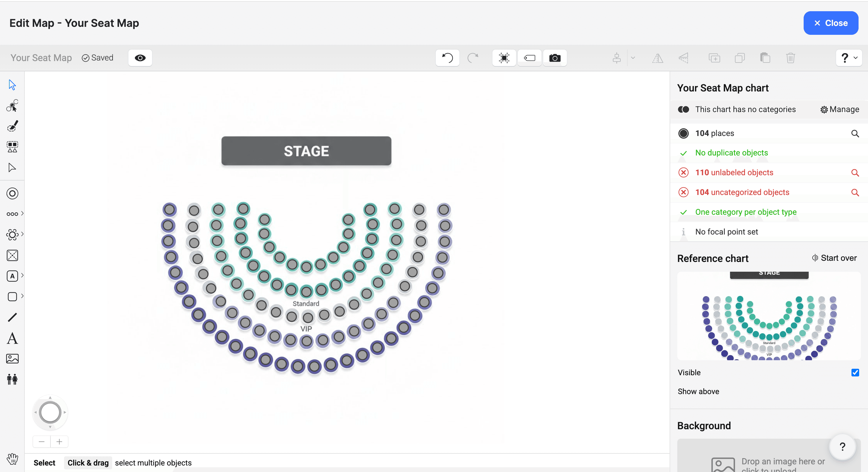Screen dimensions: 868x472
Task: Click 104 uncategorized objects entry
Action: click(x=742, y=192)
